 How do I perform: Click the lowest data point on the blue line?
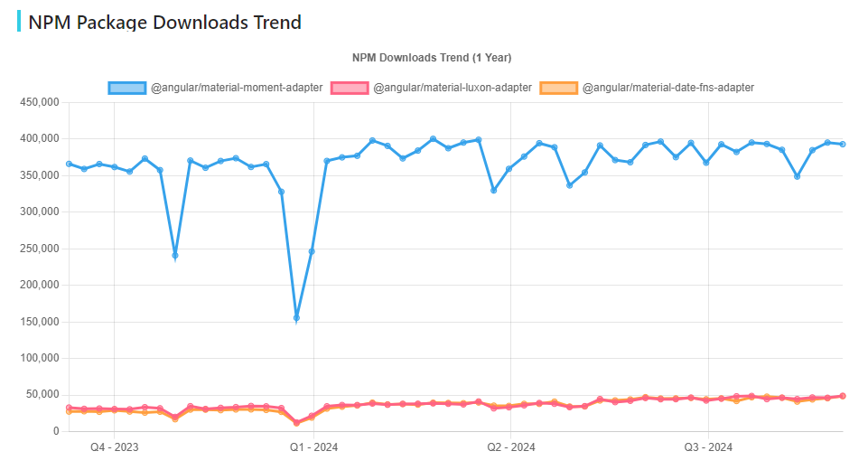296,318
